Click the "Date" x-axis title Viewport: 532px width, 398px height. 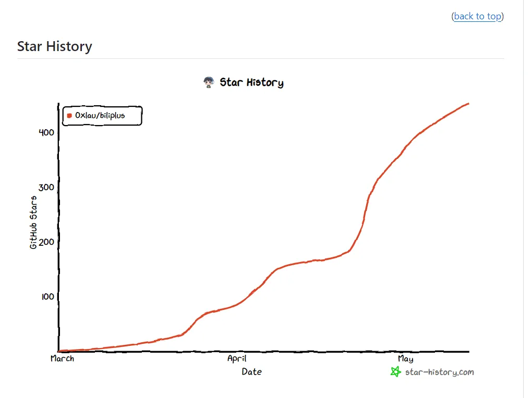click(251, 372)
